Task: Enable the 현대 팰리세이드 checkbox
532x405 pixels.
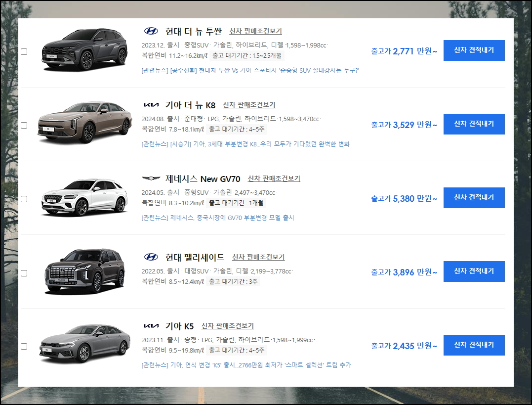Action: pos(24,273)
